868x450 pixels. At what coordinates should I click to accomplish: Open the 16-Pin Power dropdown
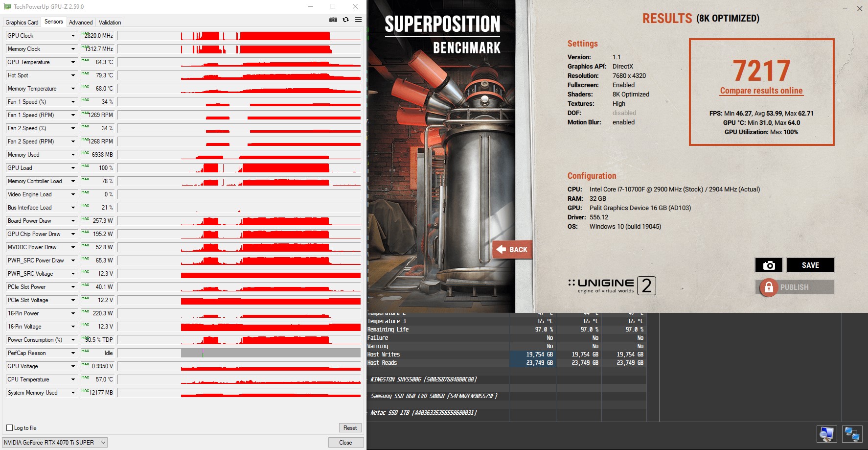click(73, 313)
